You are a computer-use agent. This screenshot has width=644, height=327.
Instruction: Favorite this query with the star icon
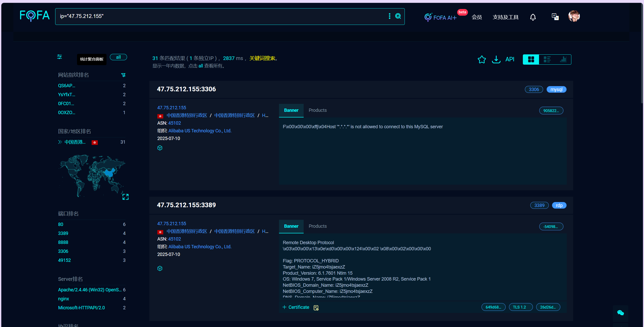(482, 60)
